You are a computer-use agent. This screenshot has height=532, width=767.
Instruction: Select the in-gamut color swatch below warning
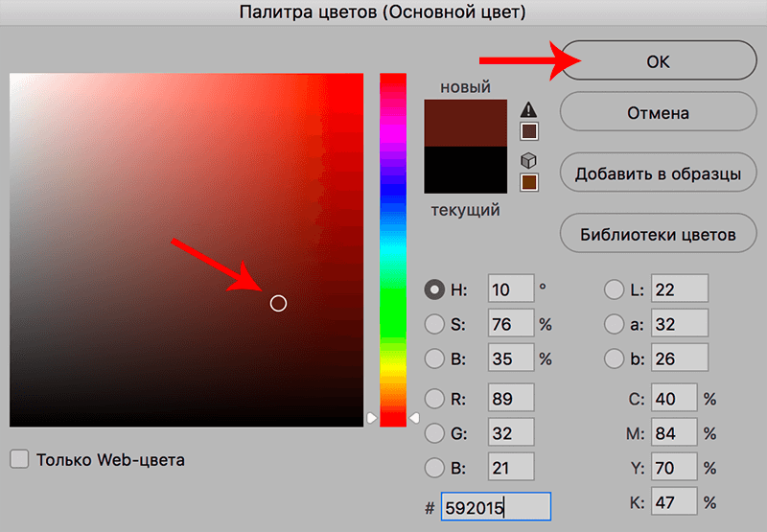[x=528, y=131]
